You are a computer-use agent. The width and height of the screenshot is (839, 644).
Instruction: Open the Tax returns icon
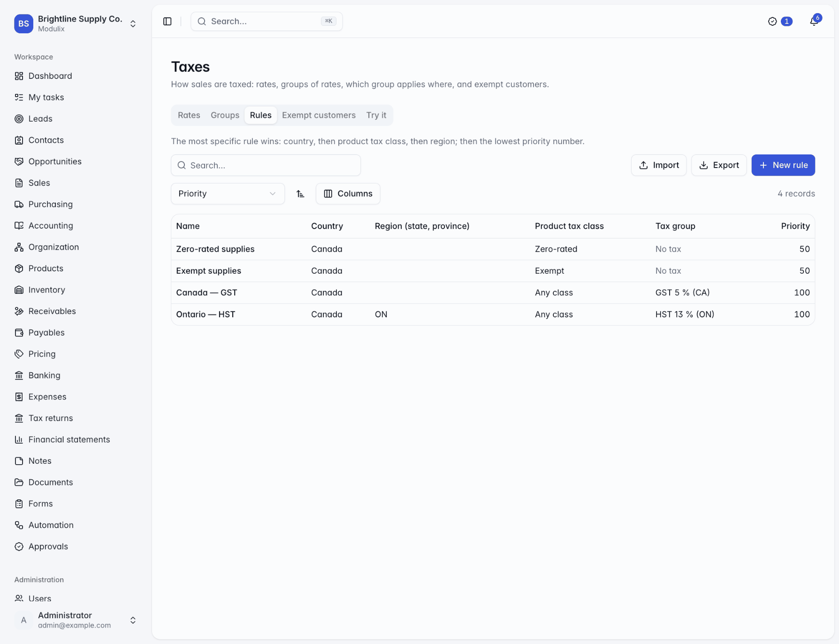[x=19, y=418]
